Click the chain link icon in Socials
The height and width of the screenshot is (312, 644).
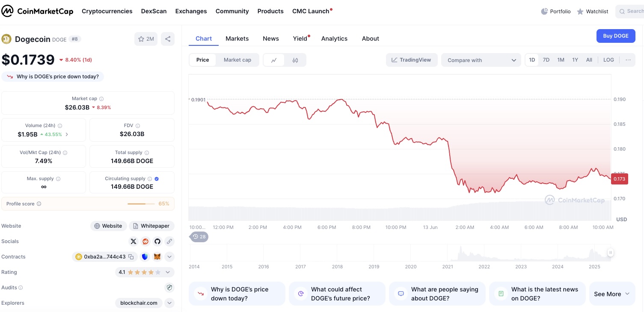pyautogui.click(x=169, y=241)
